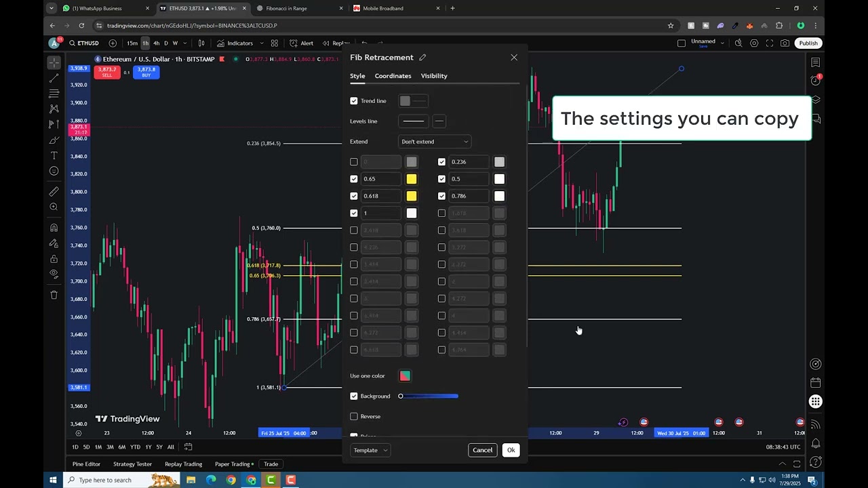The height and width of the screenshot is (488, 868).
Task: Open the Pine Editor tab
Action: click(x=86, y=464)
